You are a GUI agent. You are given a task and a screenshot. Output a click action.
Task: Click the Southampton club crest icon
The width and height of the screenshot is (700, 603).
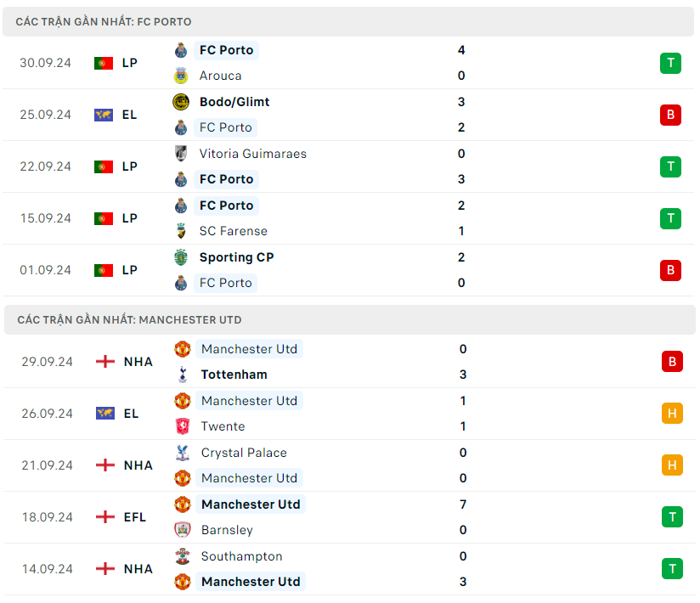182,556
